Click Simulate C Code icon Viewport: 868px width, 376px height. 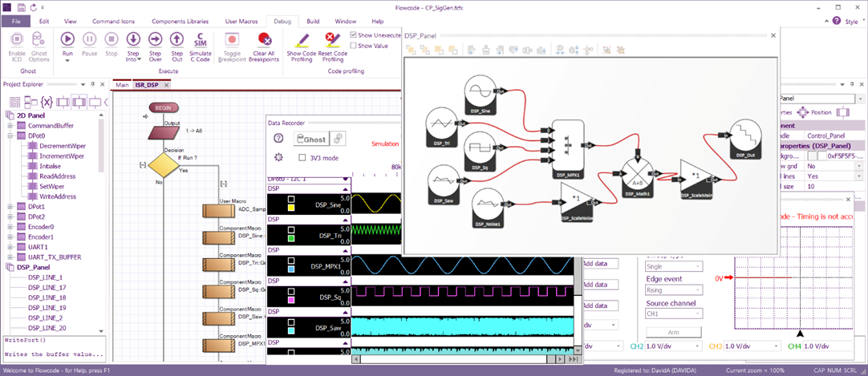200,38
